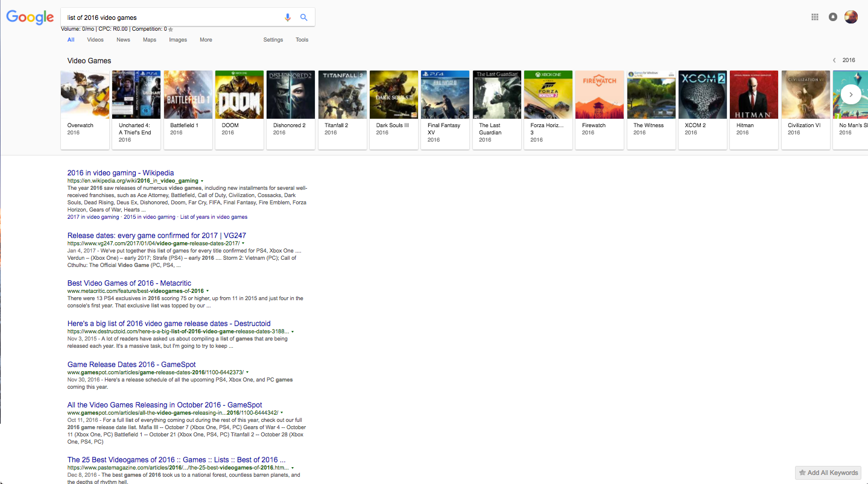The height and width of the screenshot is (484, 868).
Task: Open Best Video Games of 2016 Metacritic
Action: pyautogui.click(x=129, y=283)
